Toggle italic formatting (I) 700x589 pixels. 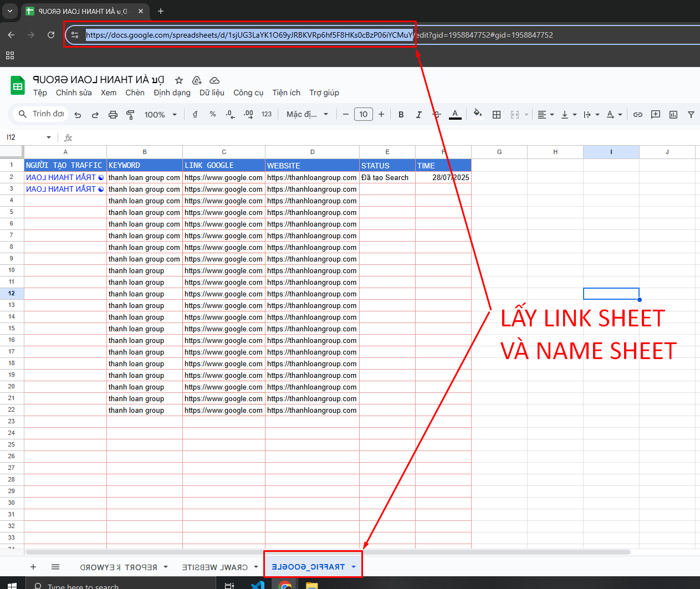click(x=419, y=114)
